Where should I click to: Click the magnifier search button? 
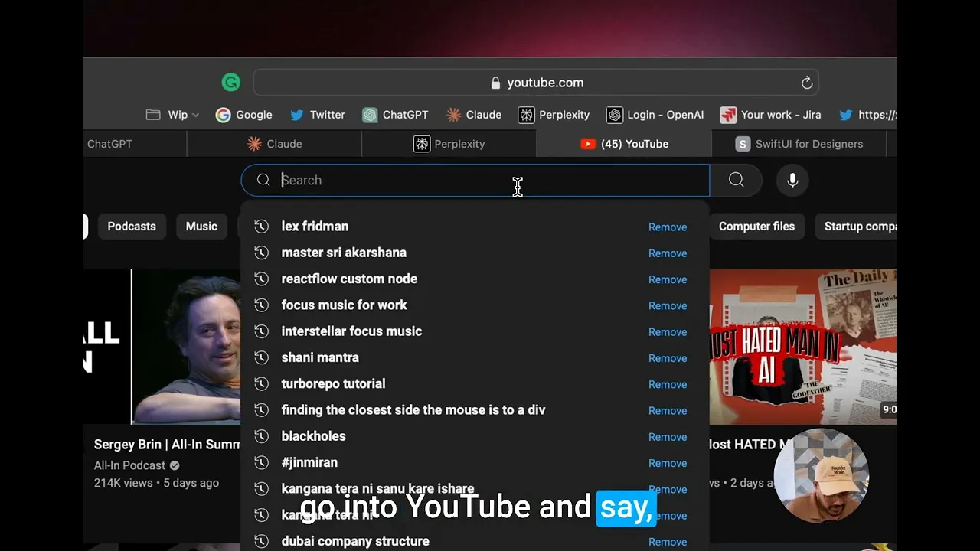[736, 181]
